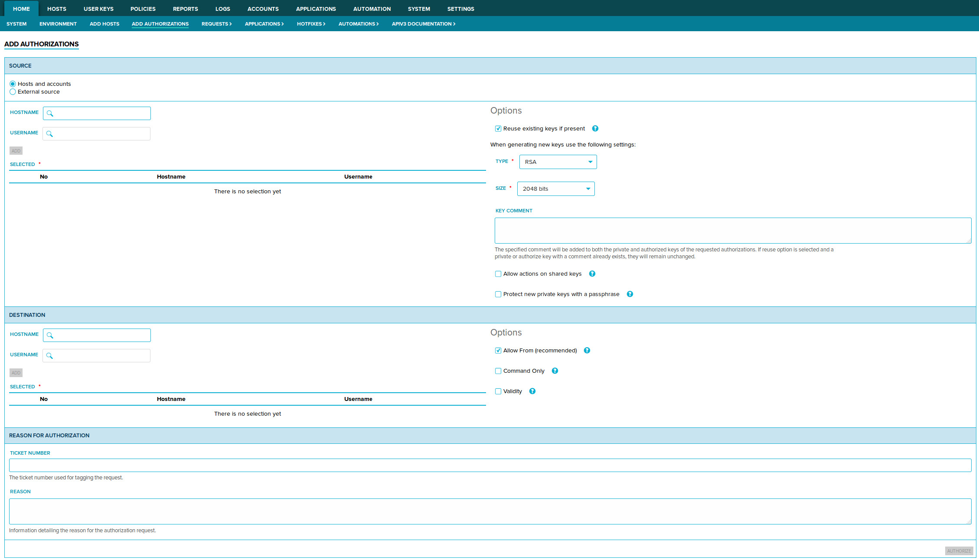Enable Command Only checkbox
The height and width of the screenshot is (560, 979).
(498, 371)
